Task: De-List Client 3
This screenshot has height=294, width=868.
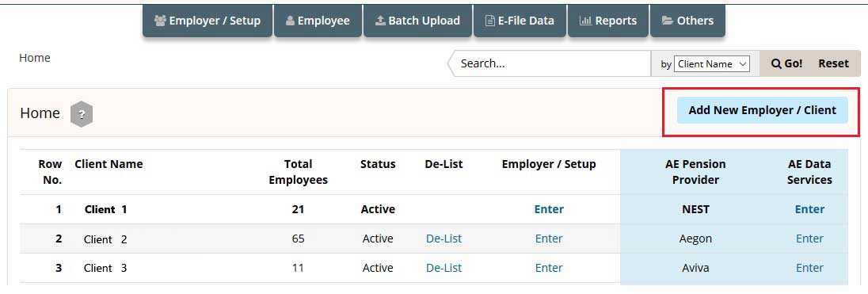Action: pos(444,268)
